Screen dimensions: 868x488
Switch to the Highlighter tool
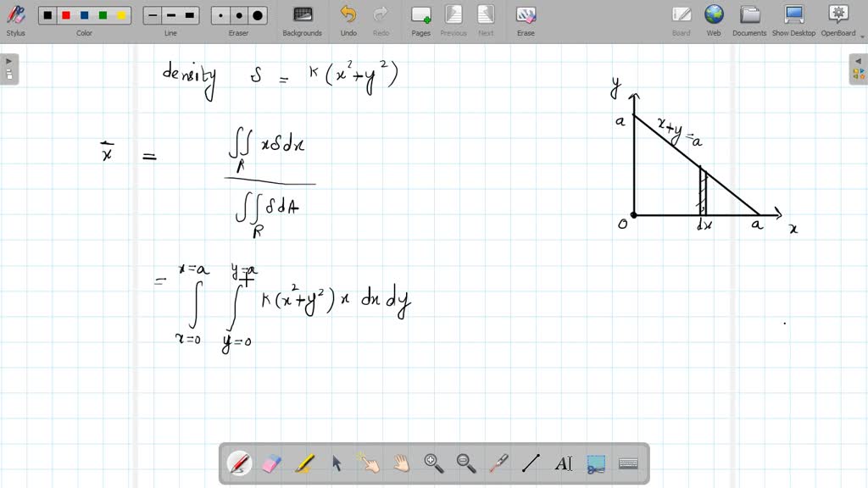tap(306, 463)
